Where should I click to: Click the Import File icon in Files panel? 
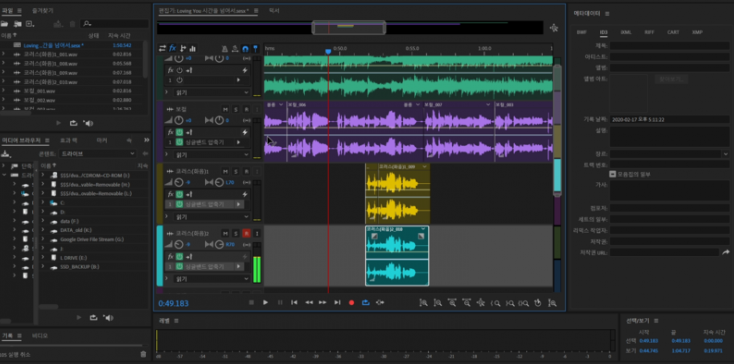(x=18, y=24)
